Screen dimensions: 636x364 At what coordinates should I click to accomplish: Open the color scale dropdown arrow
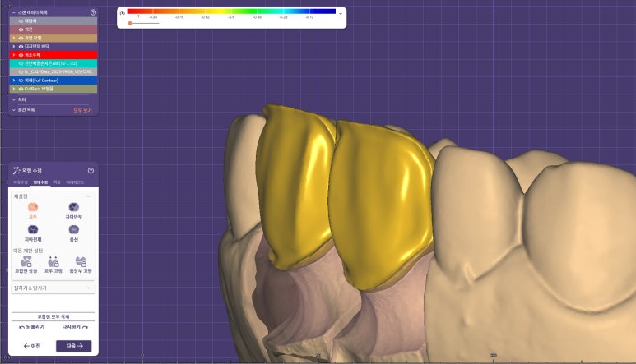click(x=341, y=13)
